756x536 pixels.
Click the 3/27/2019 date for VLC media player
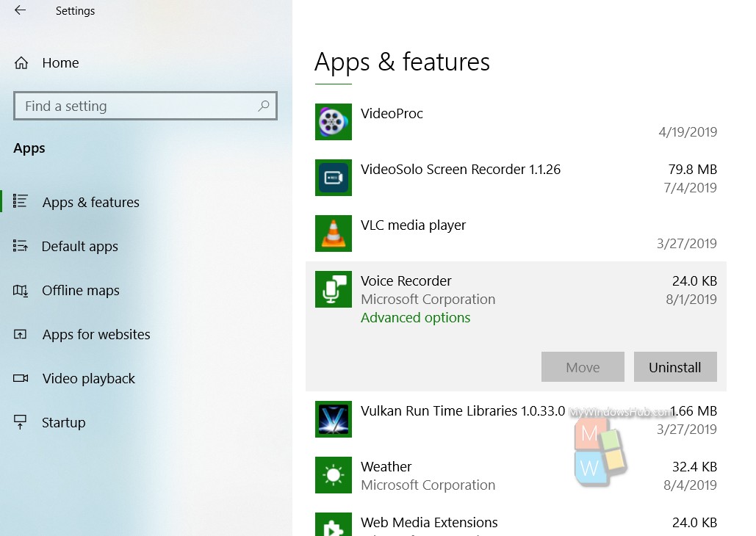[x=687, y=244]
